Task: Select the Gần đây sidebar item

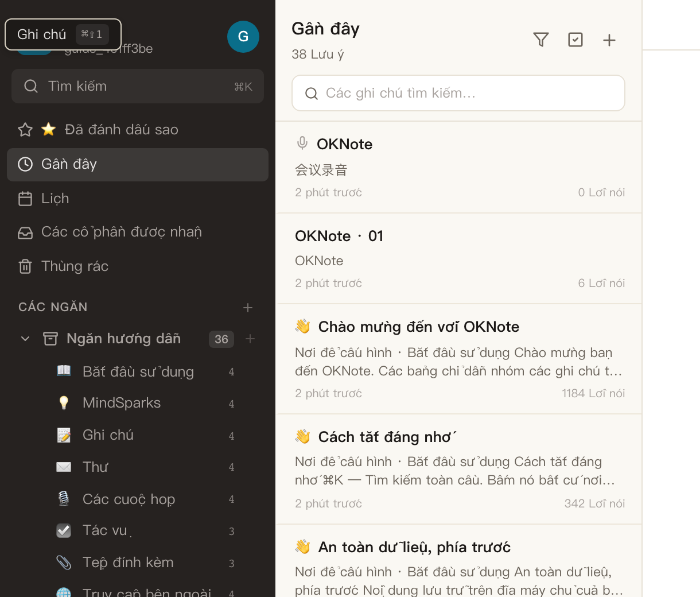Action: tap(138, 165)
